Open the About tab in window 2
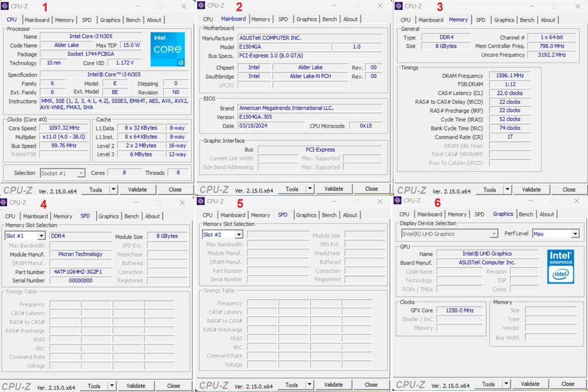Screen dimensions: 588x392 (350, 19)
